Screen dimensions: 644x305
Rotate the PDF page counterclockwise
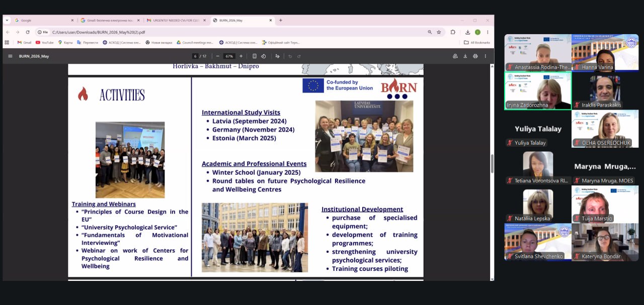pyautogui.click(x=263, y=56)
